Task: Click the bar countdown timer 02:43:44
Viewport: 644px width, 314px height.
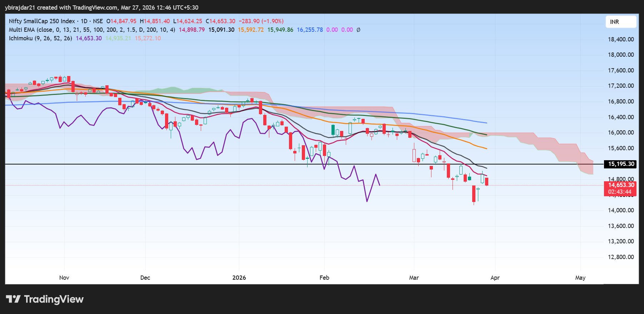Action: (x=620, y=192)
